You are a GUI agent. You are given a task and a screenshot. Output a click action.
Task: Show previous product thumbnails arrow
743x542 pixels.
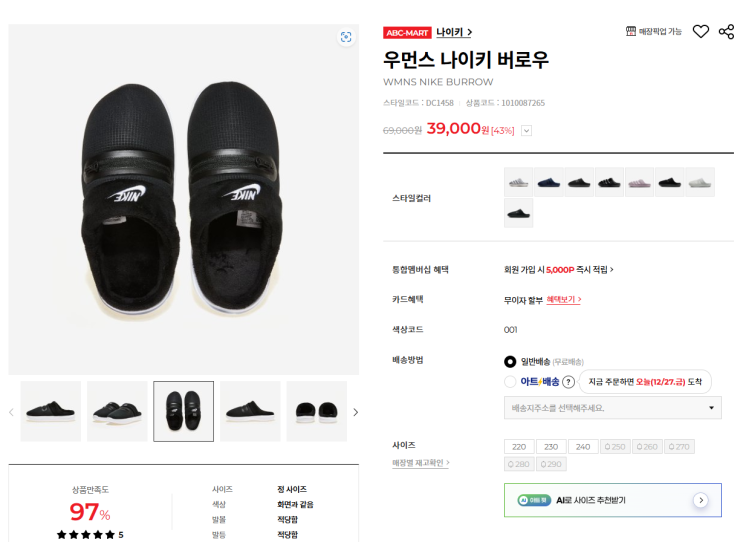pyautogui.click(x=12, y=412)
